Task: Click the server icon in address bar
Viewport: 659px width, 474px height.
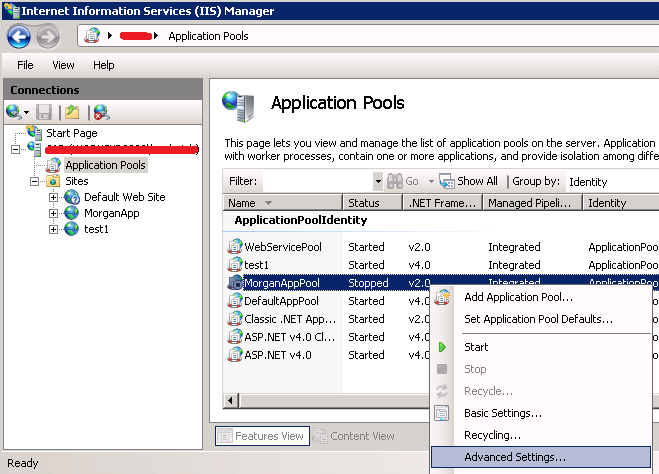Action: [92, 36]
